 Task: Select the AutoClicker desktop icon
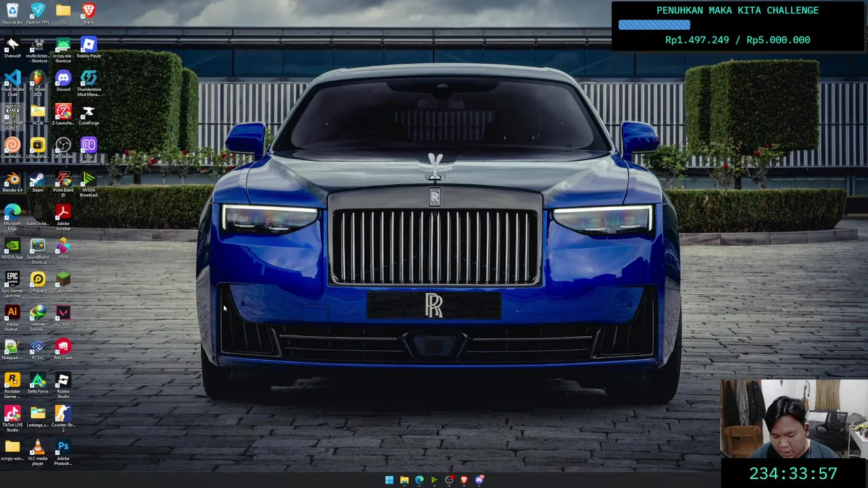pos(38,215)
